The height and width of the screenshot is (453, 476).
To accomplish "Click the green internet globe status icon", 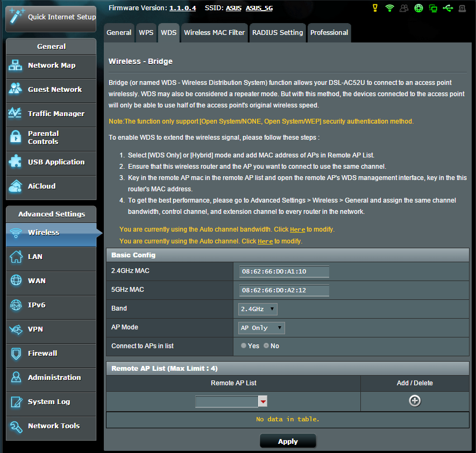I will [x=418, y=8].
